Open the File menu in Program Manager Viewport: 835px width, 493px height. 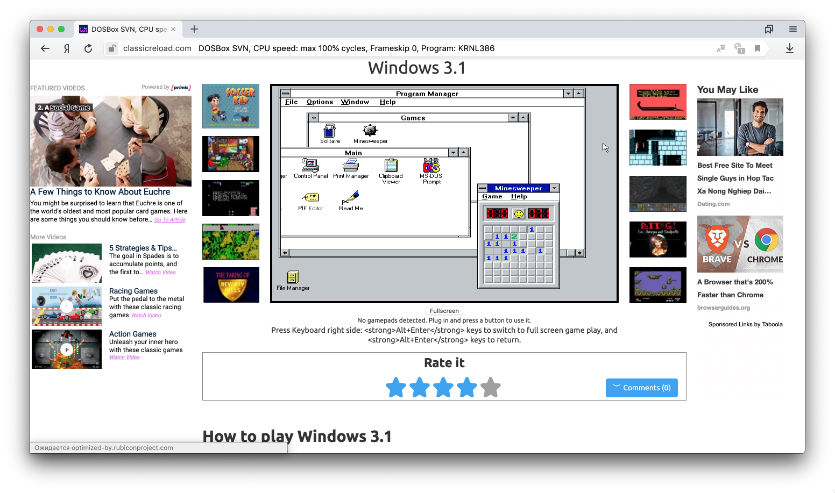[x=291, y=102]
